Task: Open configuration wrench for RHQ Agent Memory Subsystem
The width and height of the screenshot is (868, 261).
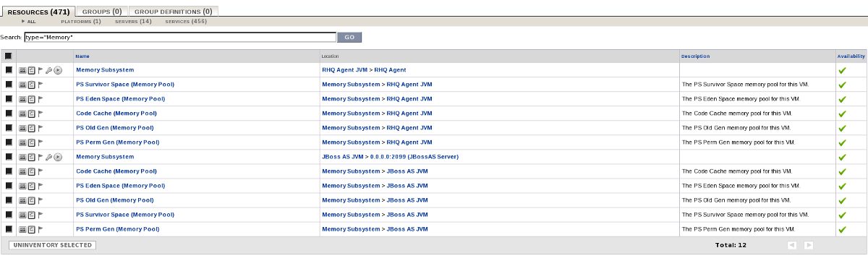Action: click(x=49, y=70)
